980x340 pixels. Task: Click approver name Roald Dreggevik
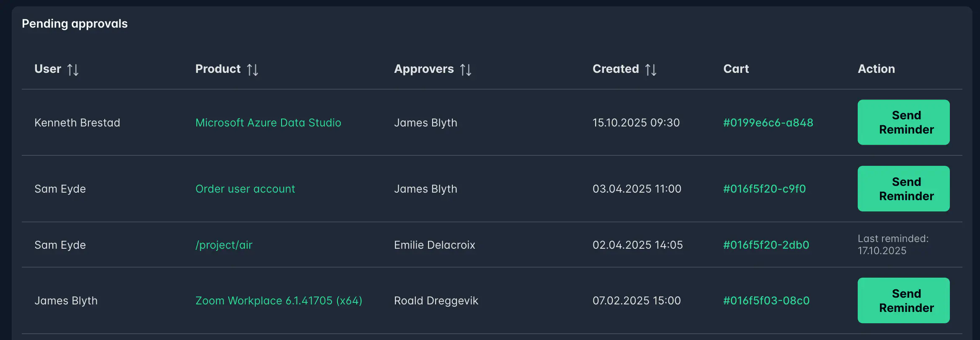[436, 300]
